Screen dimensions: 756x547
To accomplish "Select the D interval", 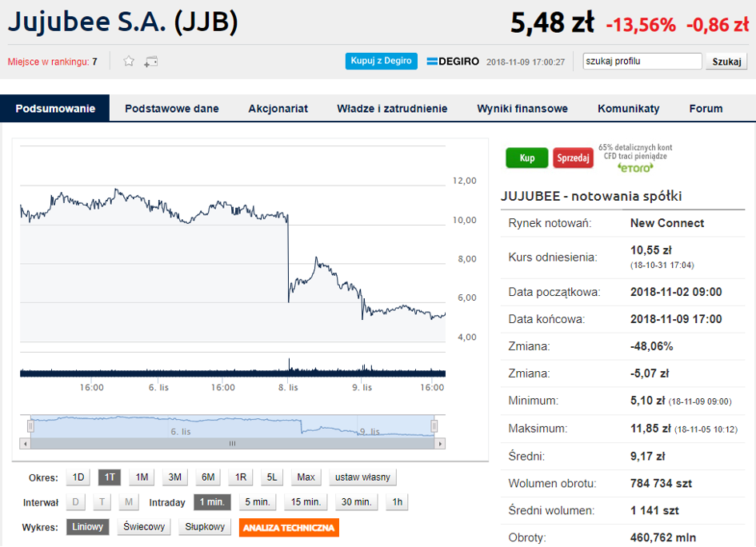I will click(76, 502).
